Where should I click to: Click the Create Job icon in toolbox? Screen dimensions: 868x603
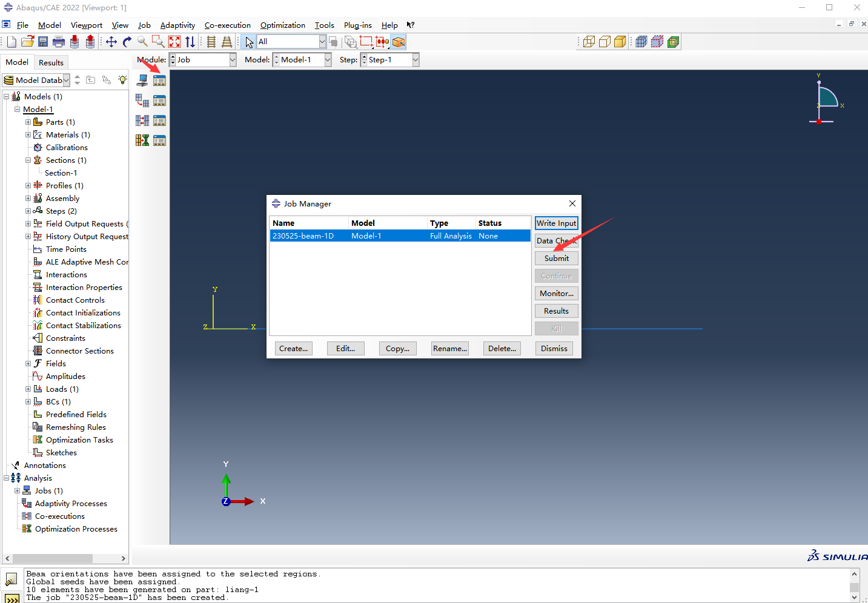pyautogui.click(x=142, y=81)
